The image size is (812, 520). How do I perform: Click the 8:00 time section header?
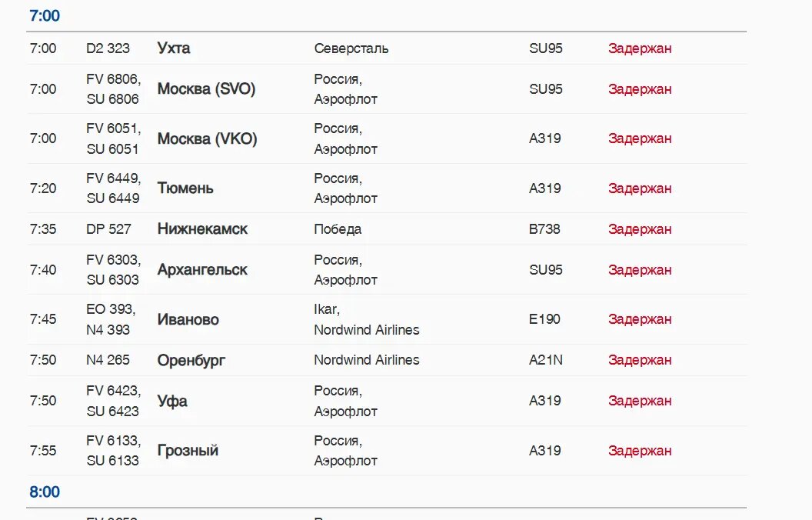(45, 492)
